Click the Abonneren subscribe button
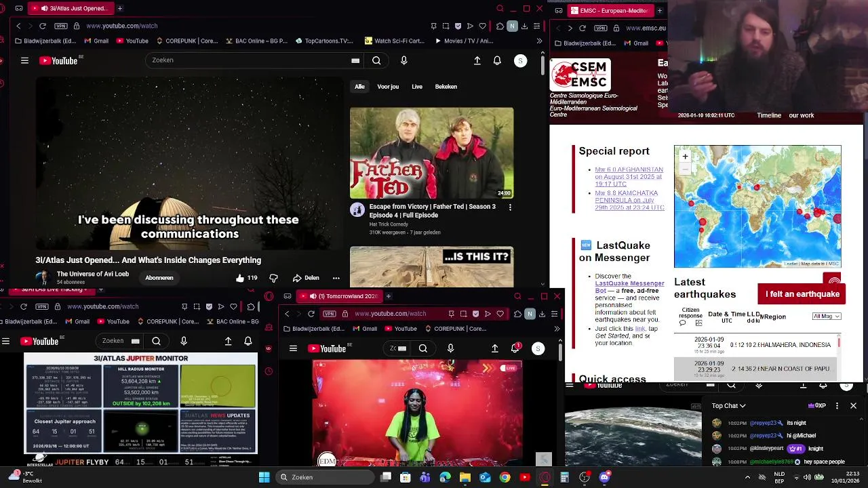The width and height of the screenshot is (868, 488). tap(159, 278)
